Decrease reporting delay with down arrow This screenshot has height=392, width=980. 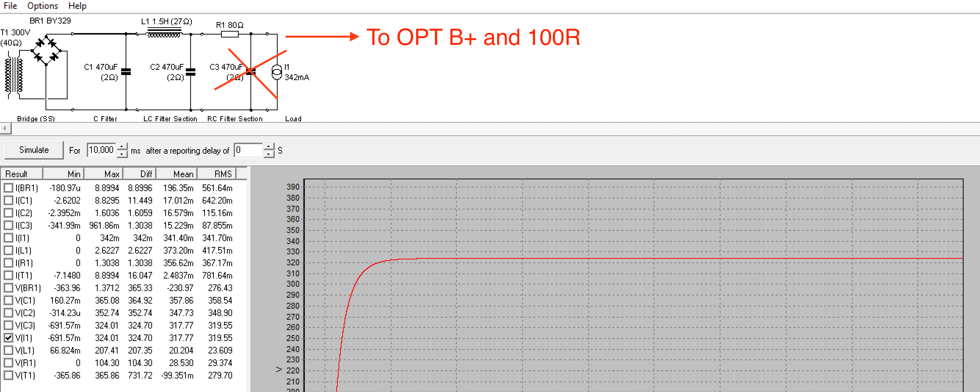(269, 154)
